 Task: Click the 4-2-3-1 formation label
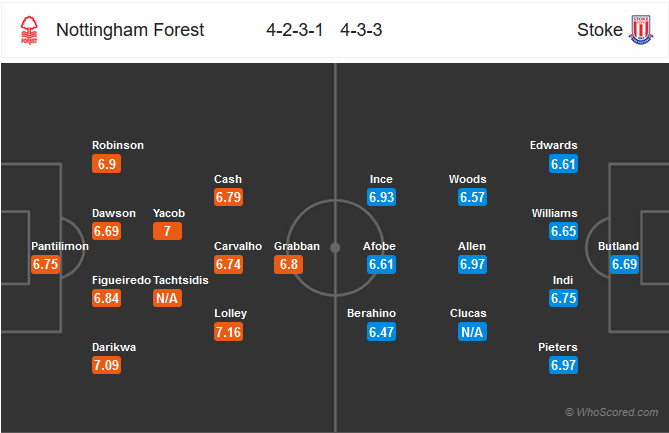(294, 30)
